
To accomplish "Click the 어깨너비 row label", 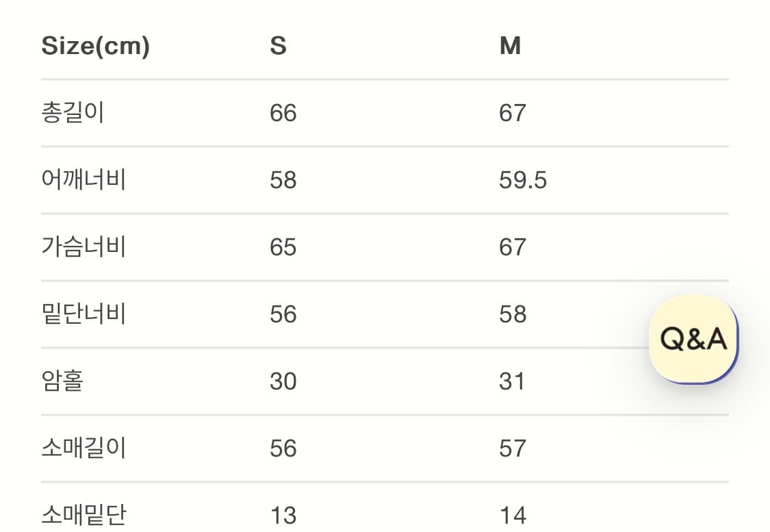I will click(84, 179).
